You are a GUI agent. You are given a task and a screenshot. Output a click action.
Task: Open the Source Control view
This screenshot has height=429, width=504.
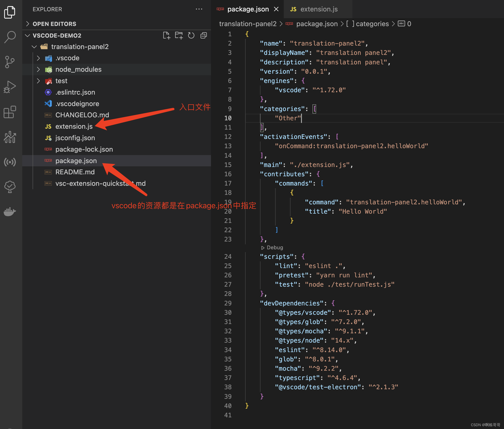pyautogui.click(x=10, y=62)
